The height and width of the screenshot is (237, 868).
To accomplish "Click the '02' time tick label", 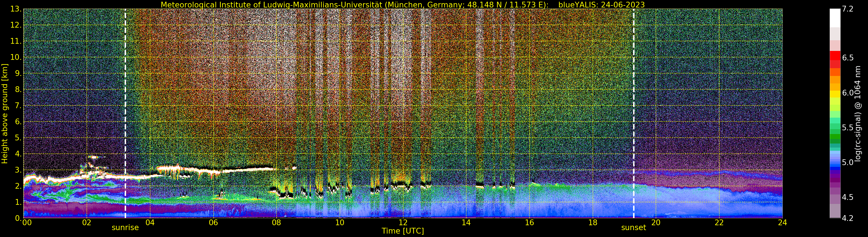I will click(87, 223).
